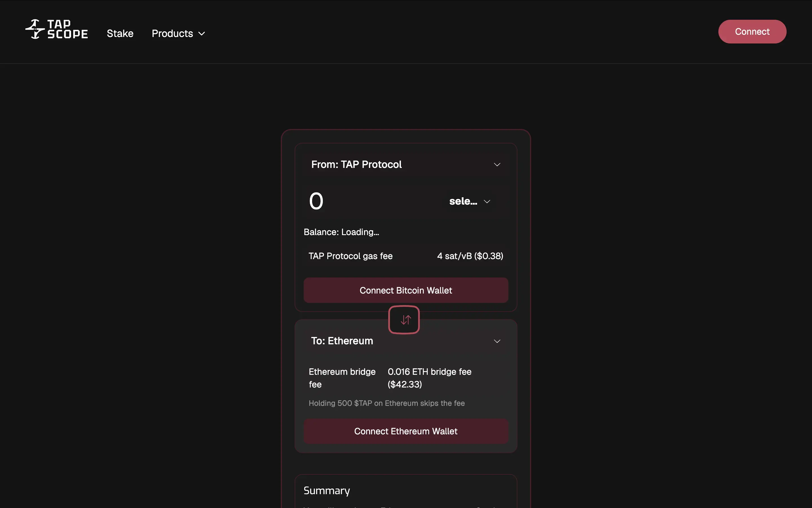This screenshot has width=812, height=508.
Task: Open the token select dropdown
Action: (x=469, y=201)
